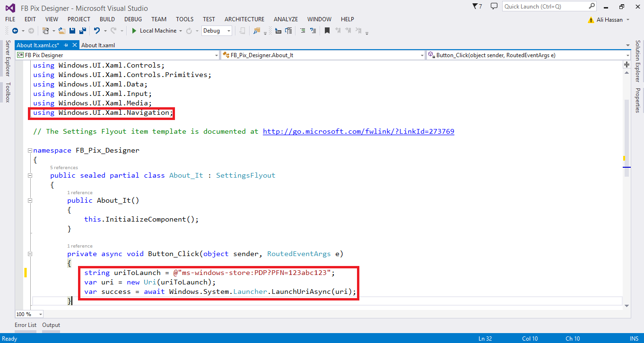
Task: Follow the go.microsoft.com fwlink hyperlink
Action: [x=358, y=131]
